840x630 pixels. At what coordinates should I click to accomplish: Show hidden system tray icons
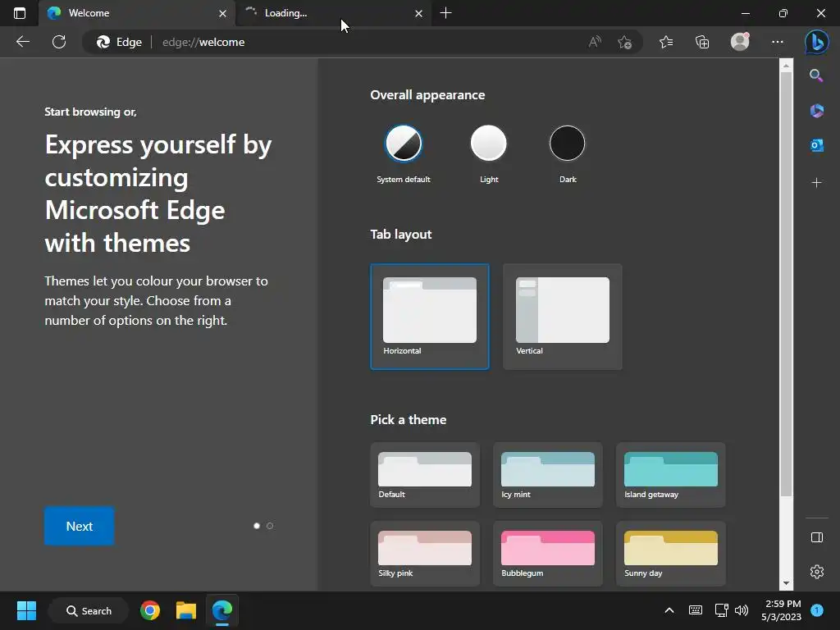669,610
